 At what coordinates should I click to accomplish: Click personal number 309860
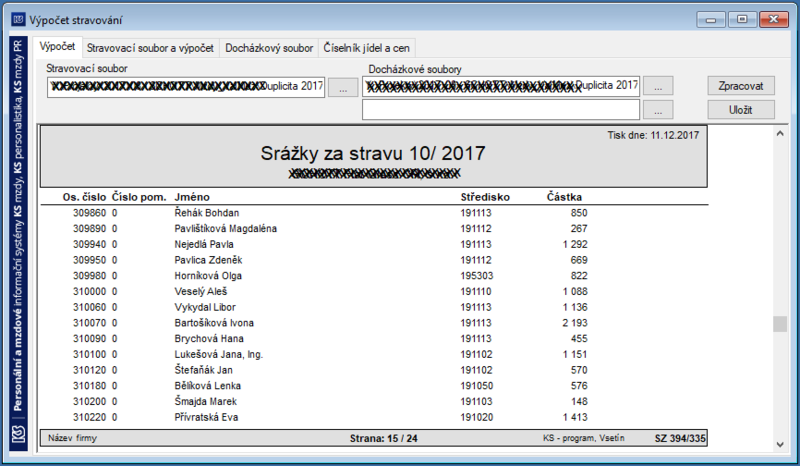(89, 213)
